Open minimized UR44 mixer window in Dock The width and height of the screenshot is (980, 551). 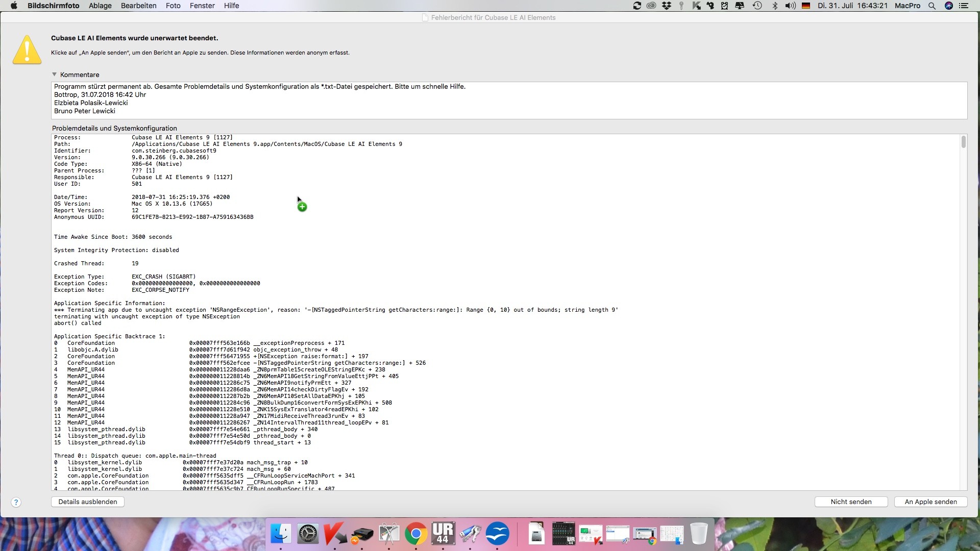coord(563,534)
